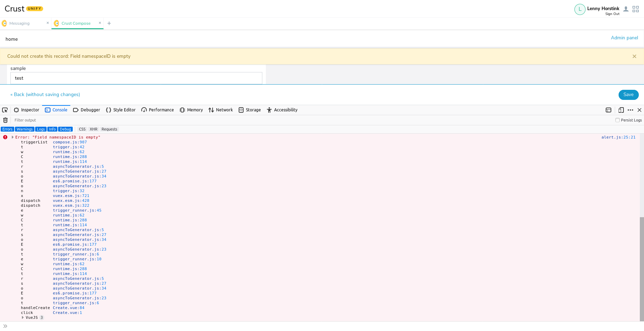Toggle on the XHR log filter
Viewport: 644px width, 331px height.
click(93, 129)
